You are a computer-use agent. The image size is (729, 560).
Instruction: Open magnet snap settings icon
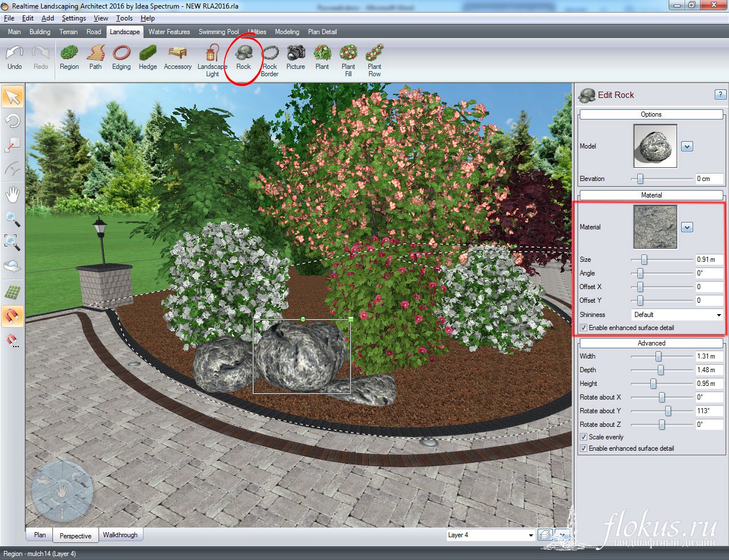coord(13,340)
